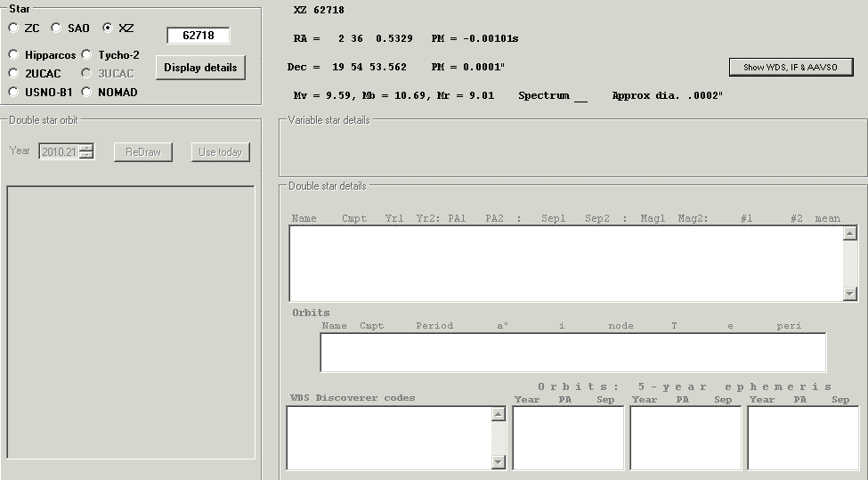Click Show WDS, IF & AAVSO button
Screen dimensions: 868x480
click(x=791, y=67)
